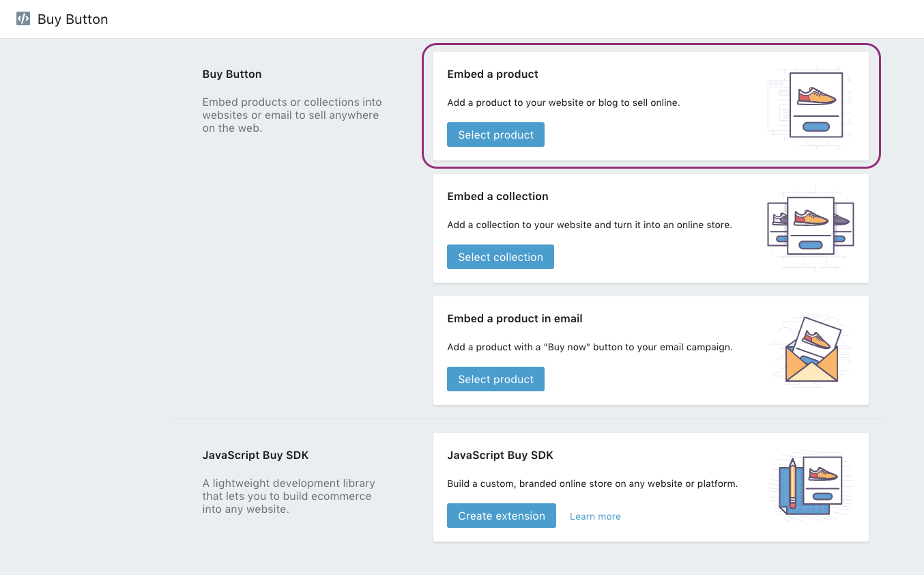Open the Learn more link
The height and width of the screenshot is (575, 924).
[595, 516]
